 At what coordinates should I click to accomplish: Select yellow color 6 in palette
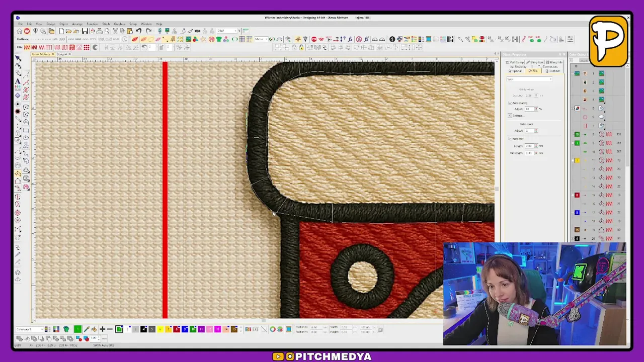160,329
